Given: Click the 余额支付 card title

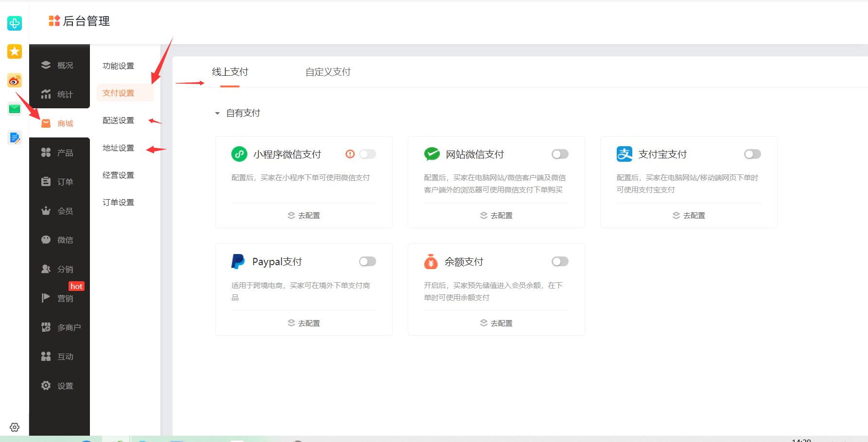Looking at the screenshot, I should pos(464,262).
